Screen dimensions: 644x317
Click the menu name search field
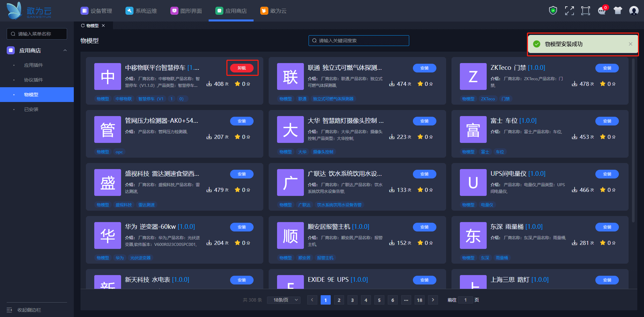pos(37,34)
